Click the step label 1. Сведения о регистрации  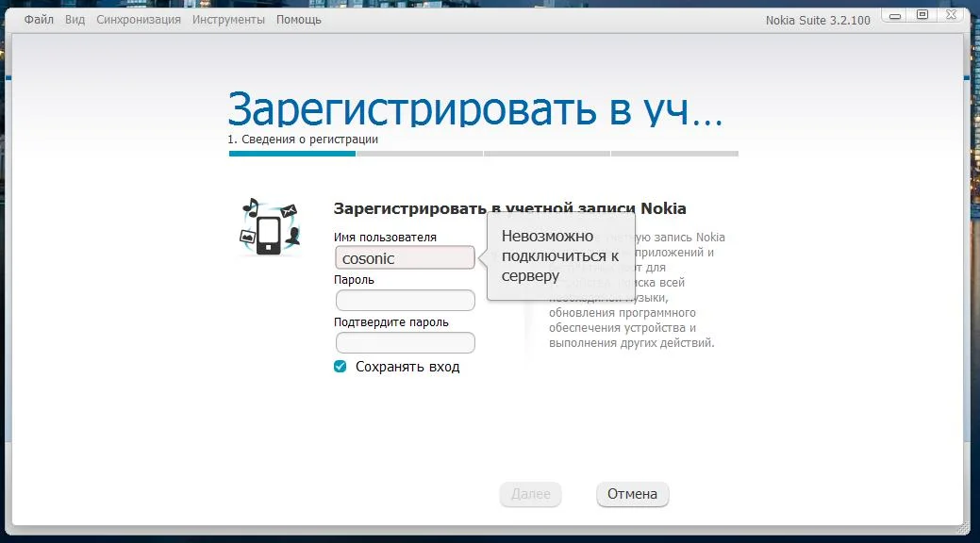point(303,140)
